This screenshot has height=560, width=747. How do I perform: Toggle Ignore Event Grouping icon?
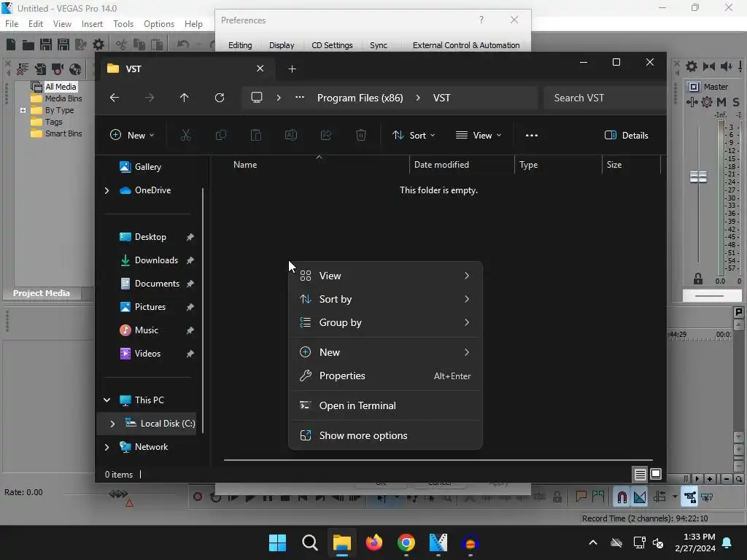[707, 497]
